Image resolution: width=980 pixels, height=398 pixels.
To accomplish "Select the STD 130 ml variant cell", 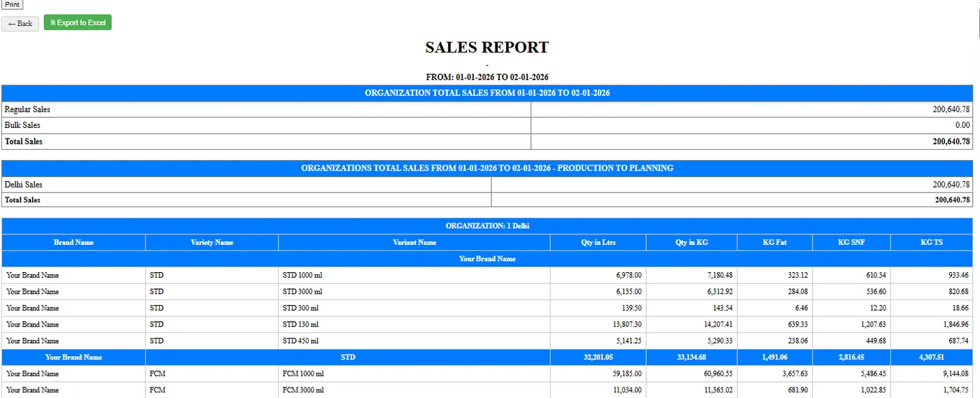I will click(414, 325).
